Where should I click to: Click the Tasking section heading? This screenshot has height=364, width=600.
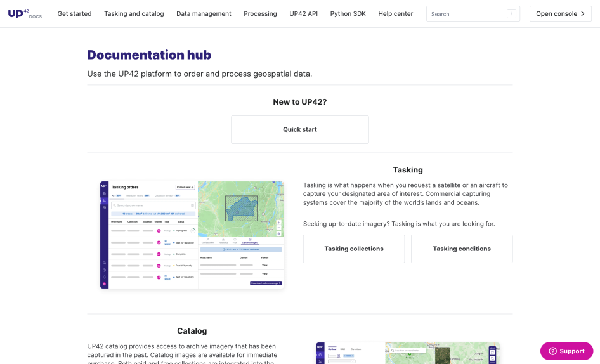[408, 170]
